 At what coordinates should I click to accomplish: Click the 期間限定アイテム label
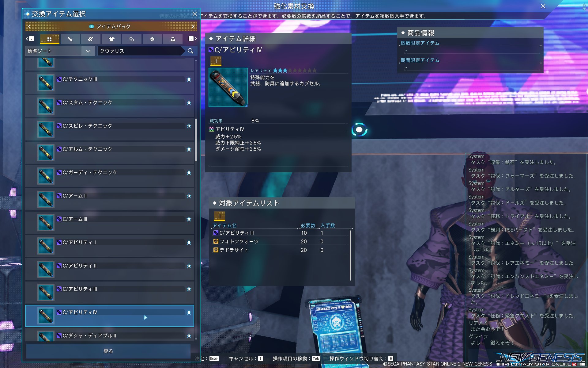(x=420, y=60)
